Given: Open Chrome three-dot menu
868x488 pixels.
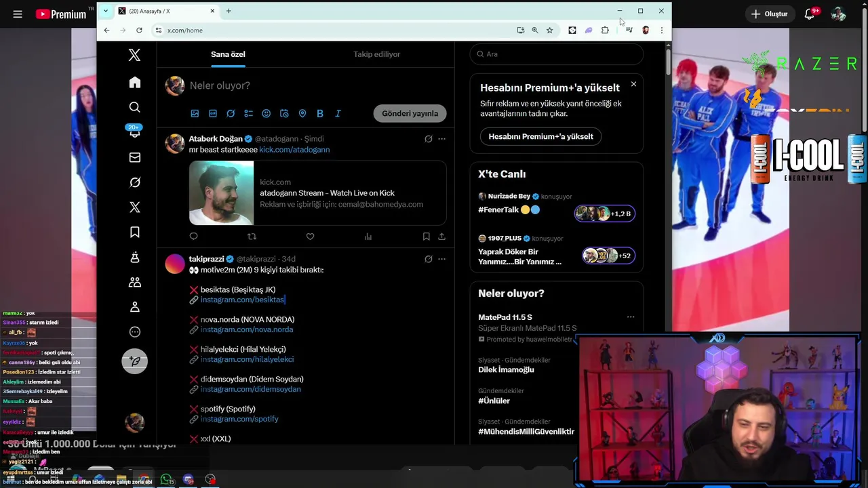Looking at the screenshot, I should tap(662, 30).
